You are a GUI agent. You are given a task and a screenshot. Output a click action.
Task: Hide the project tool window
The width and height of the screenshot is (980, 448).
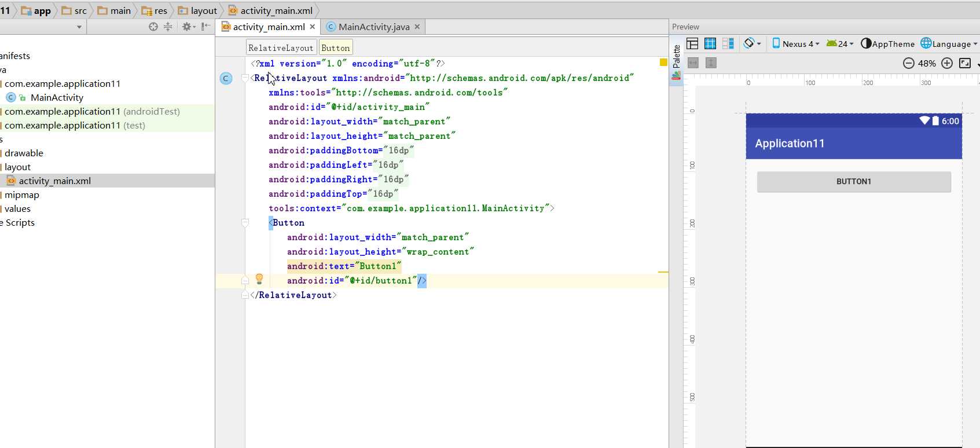(x=205, y=27)
